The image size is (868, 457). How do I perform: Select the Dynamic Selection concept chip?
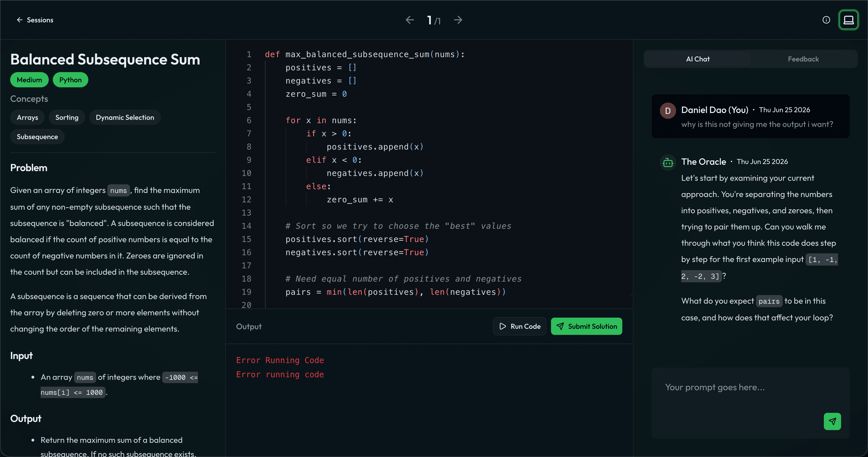[x=125, y=117]
